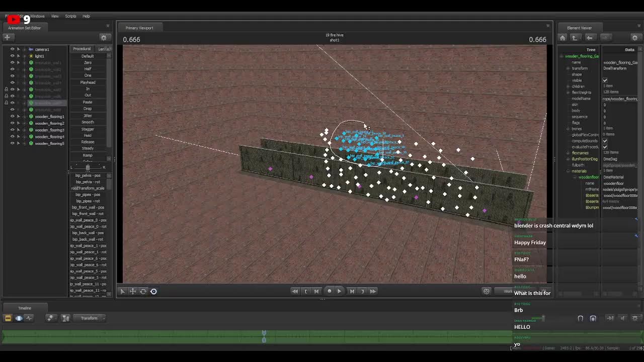
Task: Toggle visibility eye for light1
Action: tap(13, 56)
